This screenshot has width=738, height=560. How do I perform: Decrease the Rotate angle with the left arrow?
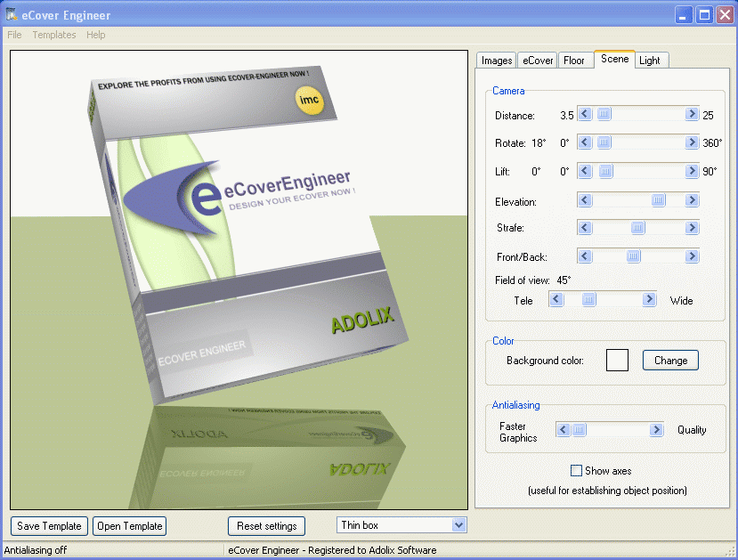pyautogui.click(x=585, y=142)
